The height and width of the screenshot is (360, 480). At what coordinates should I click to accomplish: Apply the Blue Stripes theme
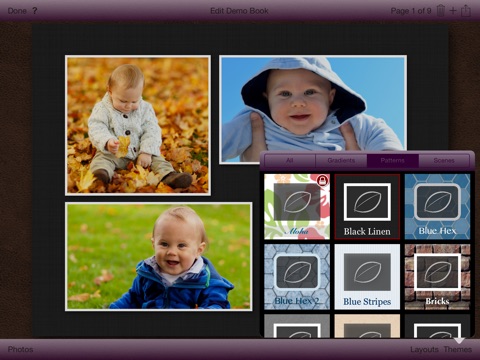(367, 277)
